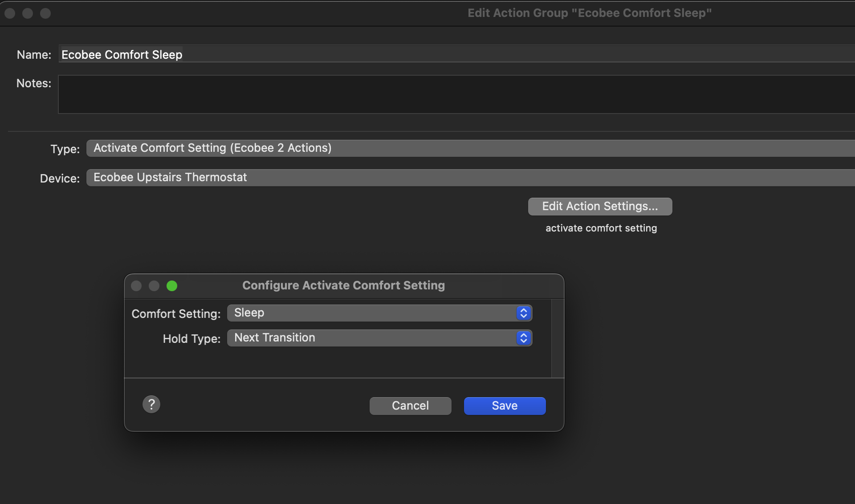Open the Device dropdown showing Ecobee Upstairs Thermostat
The height and width of the screenshot is (504, 855).
pos(471,178)
